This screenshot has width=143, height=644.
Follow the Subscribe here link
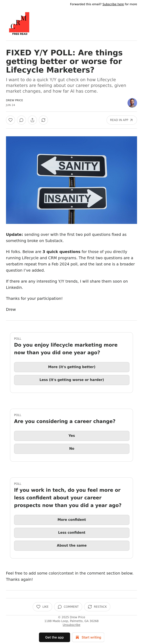[x=113, y=4]
